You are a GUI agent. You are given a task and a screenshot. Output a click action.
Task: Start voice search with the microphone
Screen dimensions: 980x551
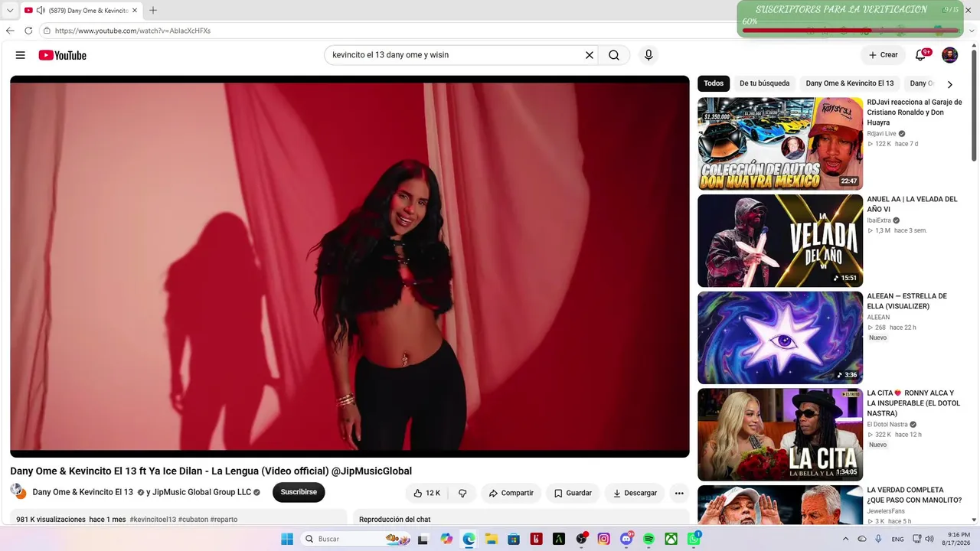pos(648,55)
